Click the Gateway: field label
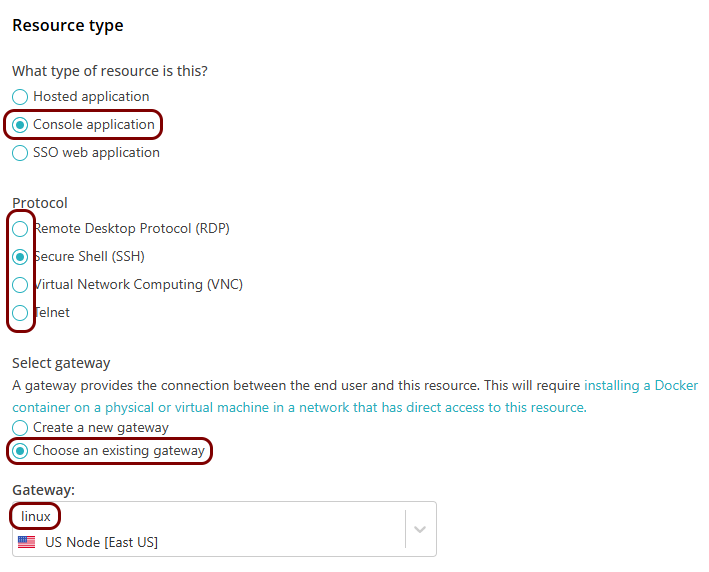 pos(41,490)
